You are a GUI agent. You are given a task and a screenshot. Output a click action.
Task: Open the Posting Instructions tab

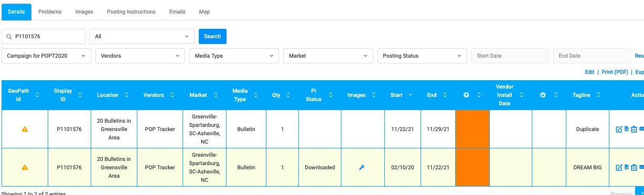click(x=131, y=12)
